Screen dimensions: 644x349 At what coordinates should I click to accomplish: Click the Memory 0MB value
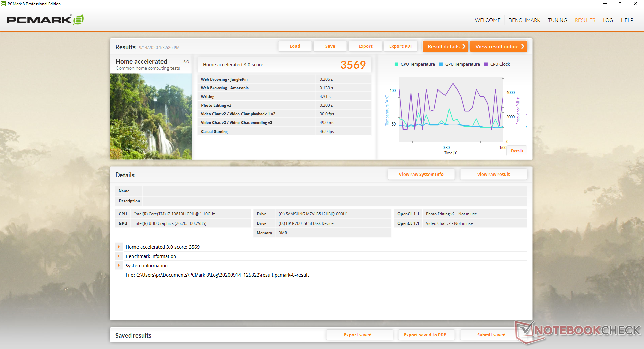283,233
